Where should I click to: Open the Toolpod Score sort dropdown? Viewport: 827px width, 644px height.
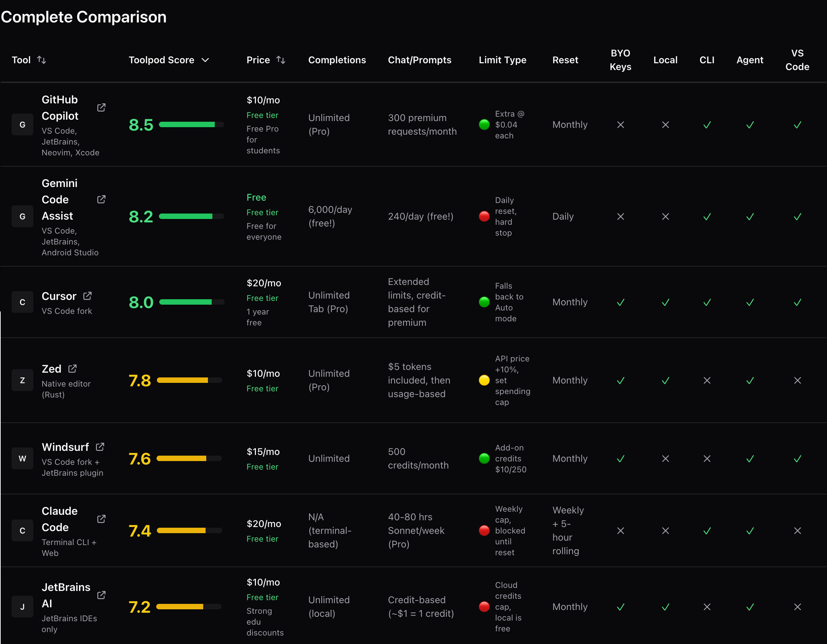pos(205,60)
